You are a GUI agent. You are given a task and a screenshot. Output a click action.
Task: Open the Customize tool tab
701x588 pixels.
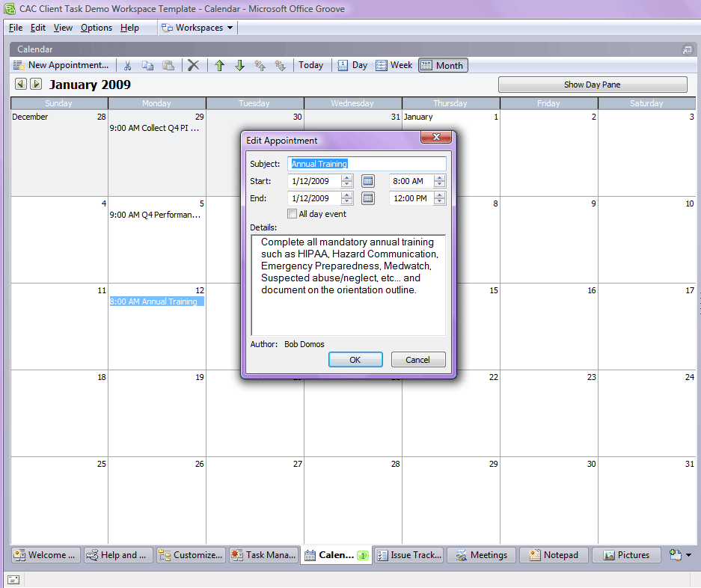[191, 555]
